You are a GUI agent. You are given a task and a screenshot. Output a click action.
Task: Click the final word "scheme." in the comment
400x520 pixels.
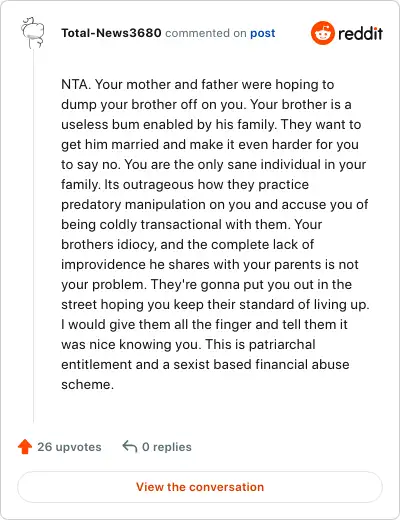point(88,384)
